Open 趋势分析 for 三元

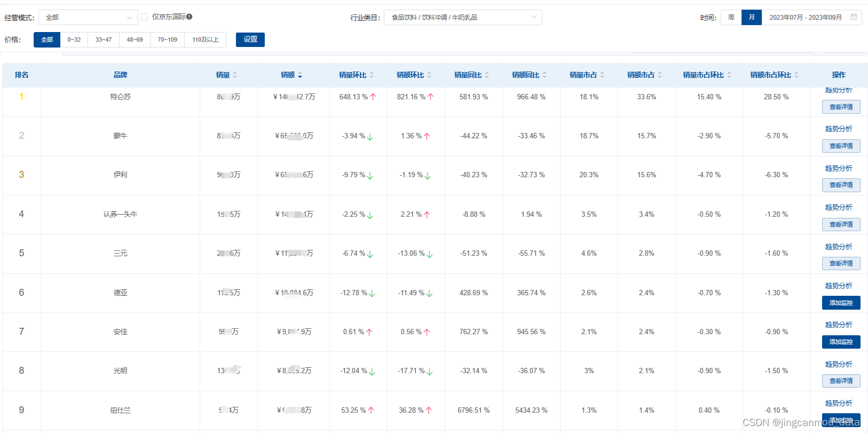pos(839,247)
